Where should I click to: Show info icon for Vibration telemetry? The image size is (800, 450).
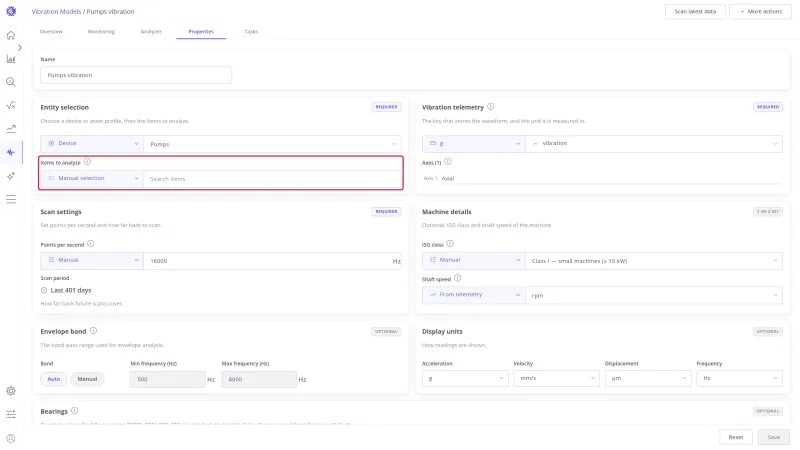point(490,107)
